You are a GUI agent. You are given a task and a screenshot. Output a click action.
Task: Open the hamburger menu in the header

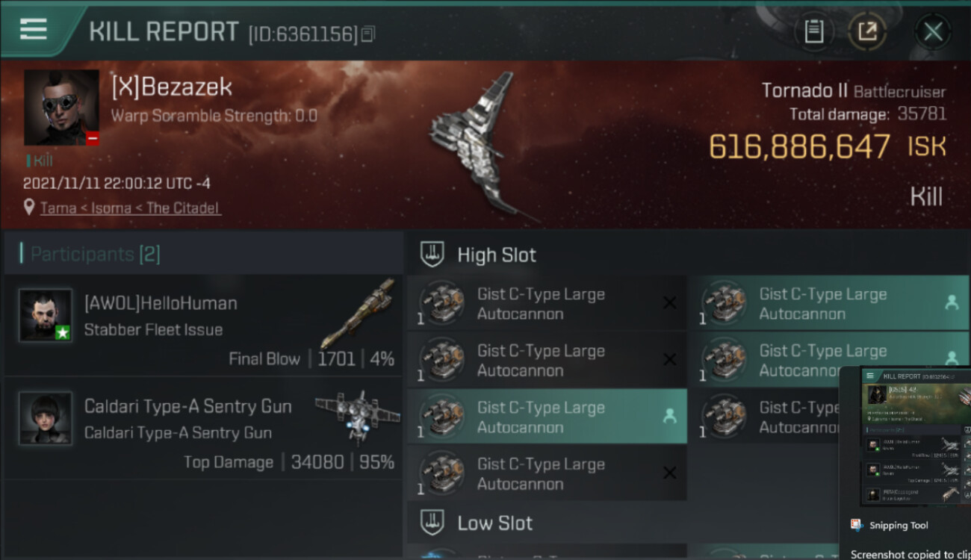click(33, 29)
